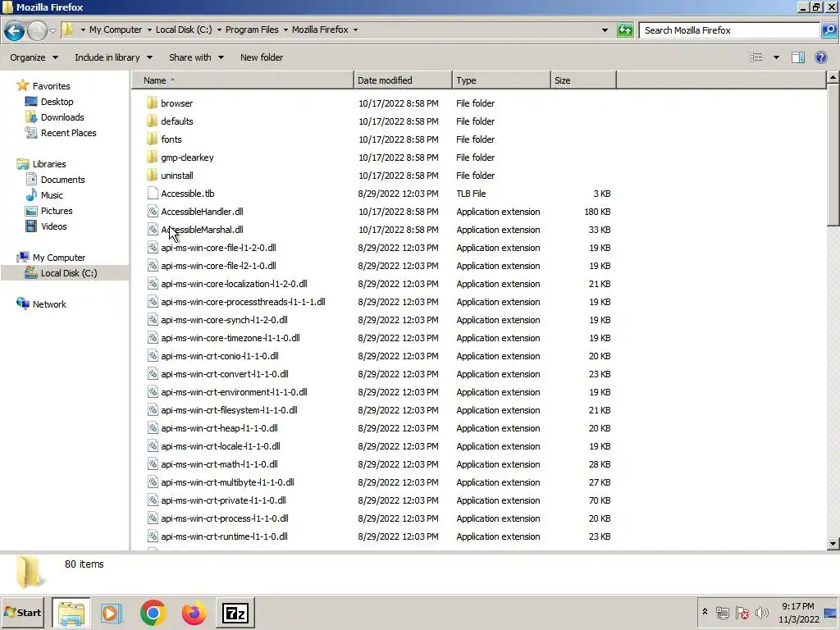Select the AccessibleHandler.dll file icon
Image resolution: width=840 pixels, height=630 pixels.
pos(153,212)
